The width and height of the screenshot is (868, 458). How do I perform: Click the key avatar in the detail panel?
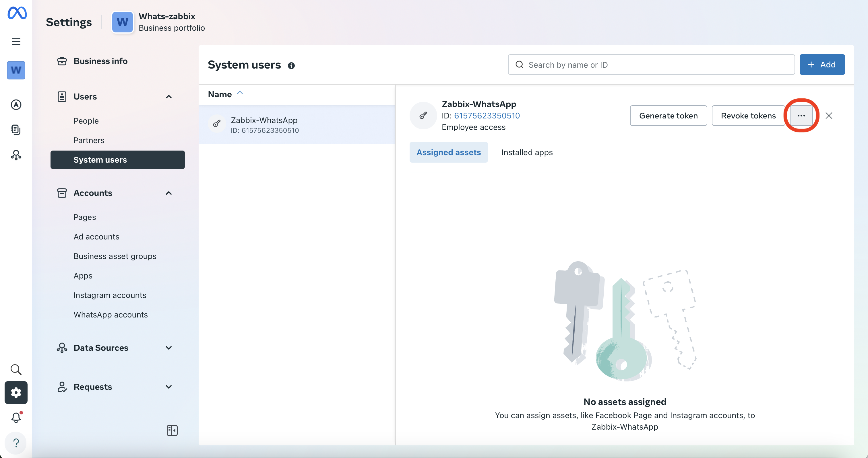(423, 116)
